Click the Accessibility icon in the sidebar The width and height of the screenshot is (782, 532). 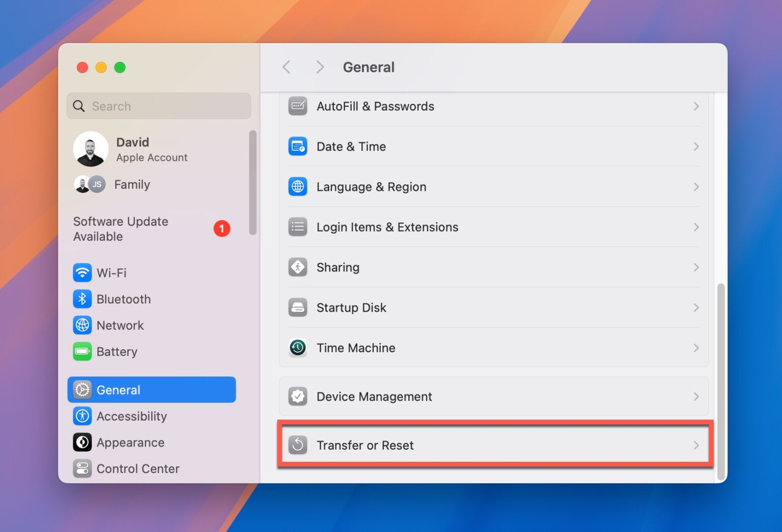82,416
